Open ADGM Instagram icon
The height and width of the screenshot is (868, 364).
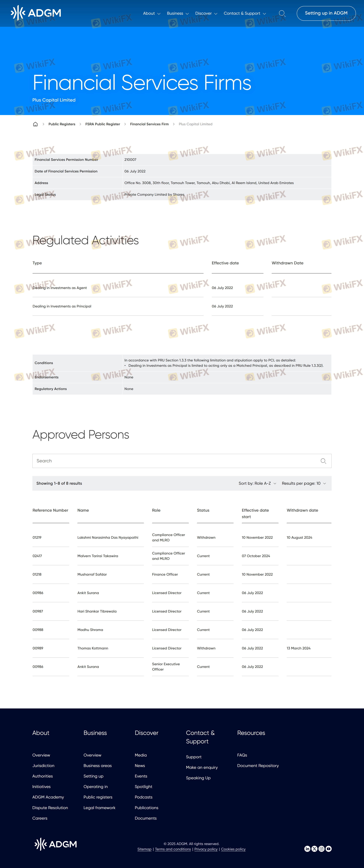(x=322, y=849)
